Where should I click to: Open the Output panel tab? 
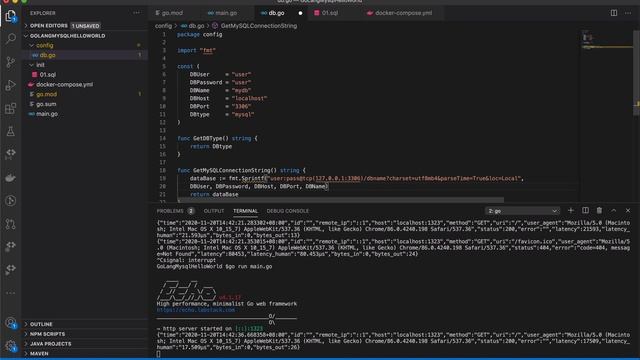click(214, 211)
